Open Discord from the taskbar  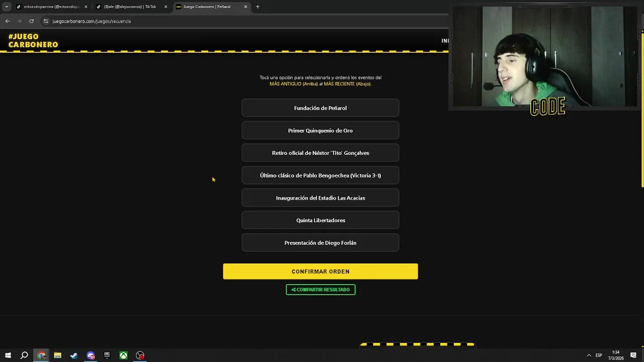(91, 355)
